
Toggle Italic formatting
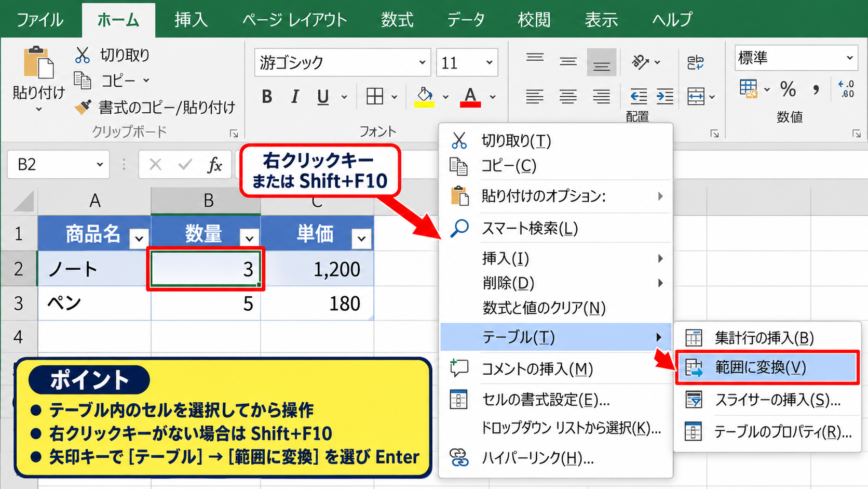(x=295, y=97)
